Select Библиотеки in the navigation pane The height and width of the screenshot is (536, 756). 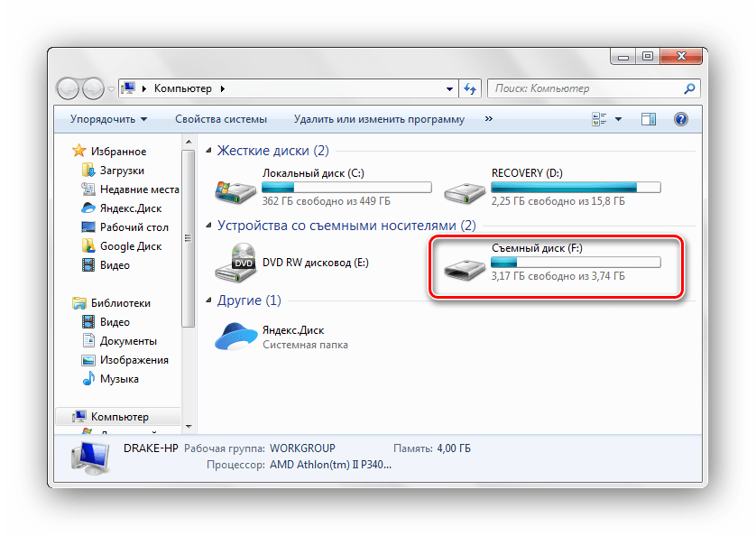(121, 303)
